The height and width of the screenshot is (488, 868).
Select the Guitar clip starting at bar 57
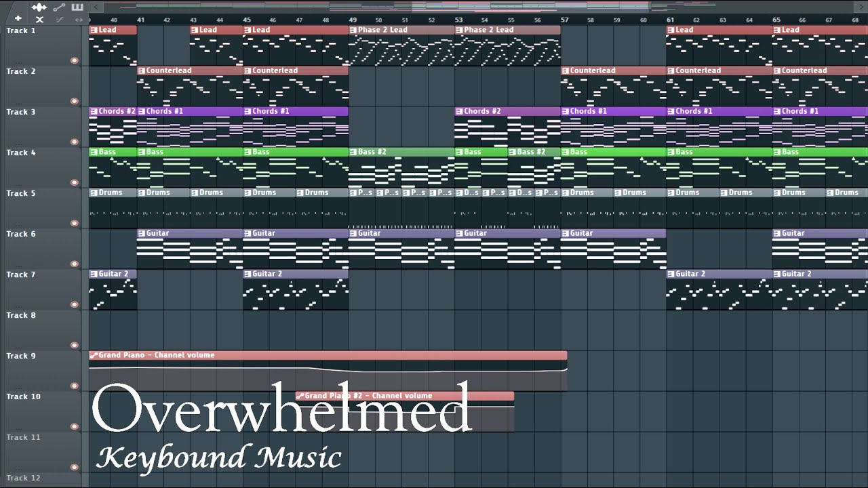(x=613, y=249)
